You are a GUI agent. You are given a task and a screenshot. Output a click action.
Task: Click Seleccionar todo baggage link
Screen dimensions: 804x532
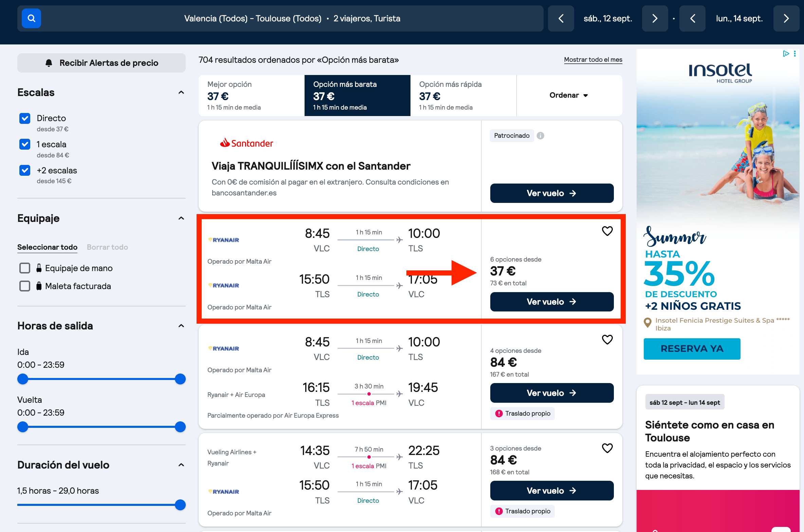coord(47,247)
